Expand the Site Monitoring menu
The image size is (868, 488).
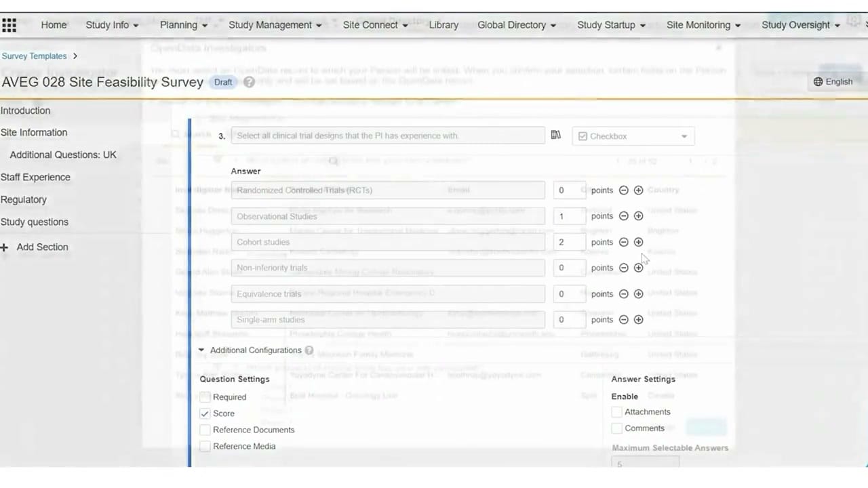click(703, 25)
